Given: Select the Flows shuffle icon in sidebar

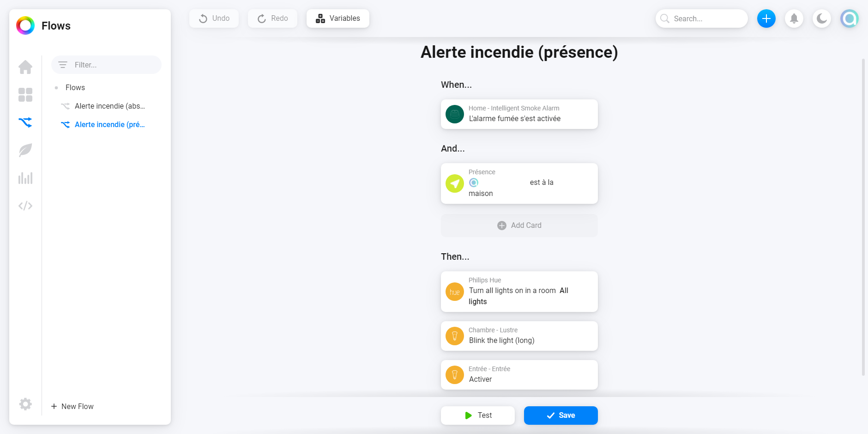Looking at the screenshot, I should [25, 122].
